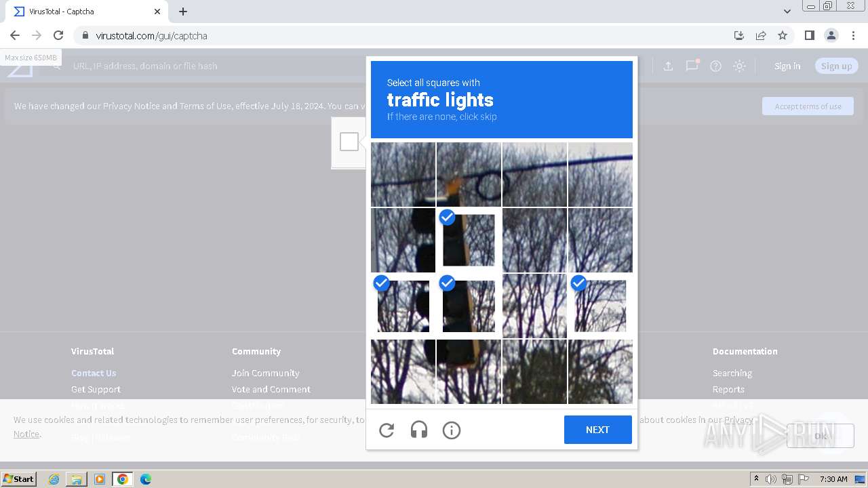868x488 pixels.
Task: Close the VirusTotal Captcha tab
Action: (157, 12)
